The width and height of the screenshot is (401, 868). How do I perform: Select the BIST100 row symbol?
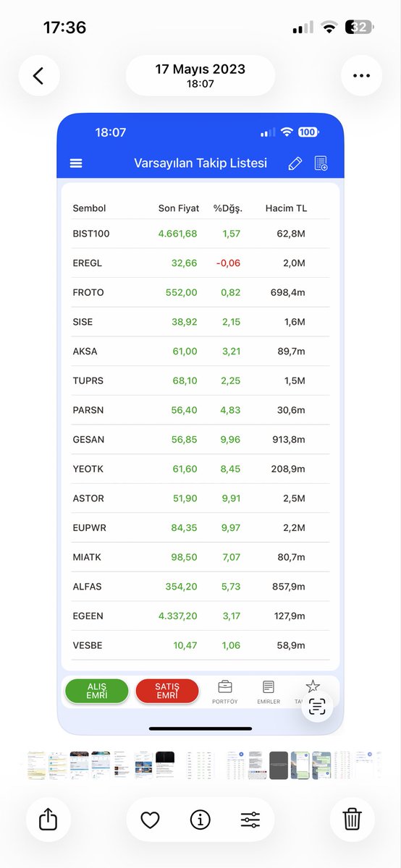[x=91, y=234]
